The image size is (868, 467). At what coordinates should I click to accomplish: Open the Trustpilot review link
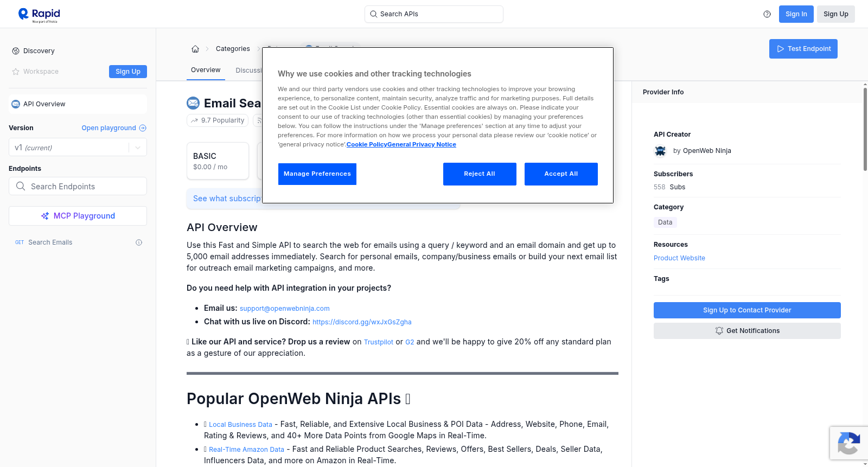[x=379, y=342]
